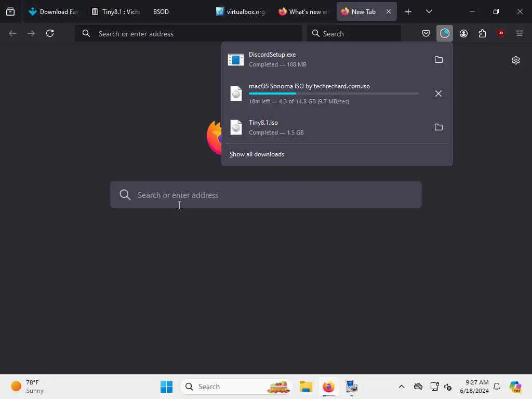532x399 pixels.
Task: Open the DiscordSetup.exe download entry
Action: pos(326,59)
